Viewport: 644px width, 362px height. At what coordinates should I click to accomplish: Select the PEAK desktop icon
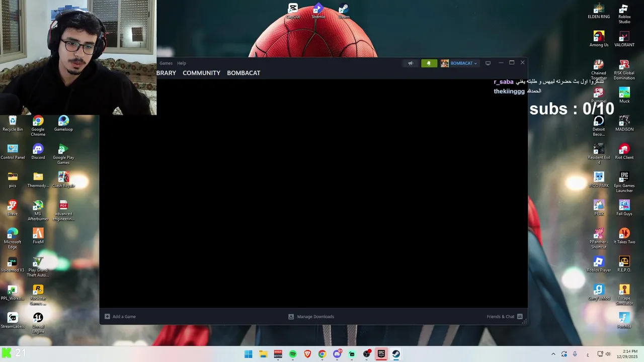599,208
